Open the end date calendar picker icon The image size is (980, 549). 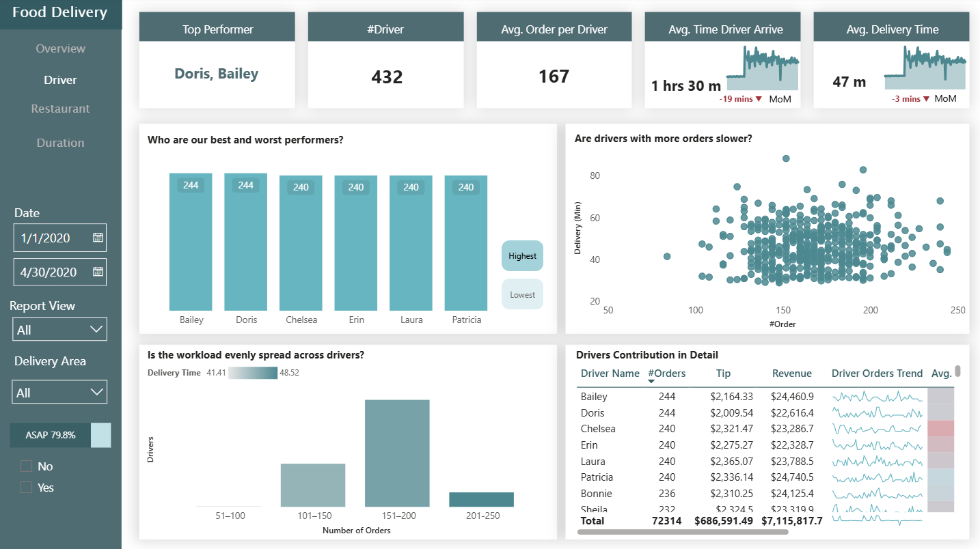[98, 272]
